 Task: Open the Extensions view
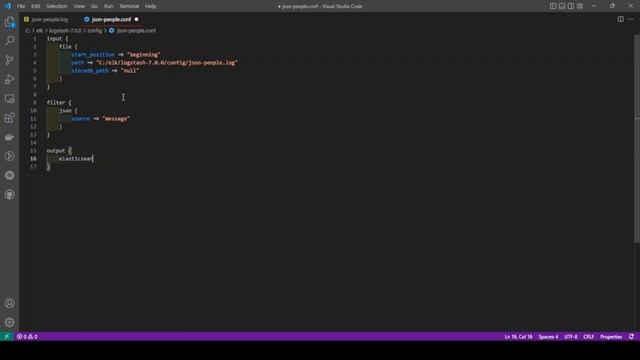[x=9, y=118]
